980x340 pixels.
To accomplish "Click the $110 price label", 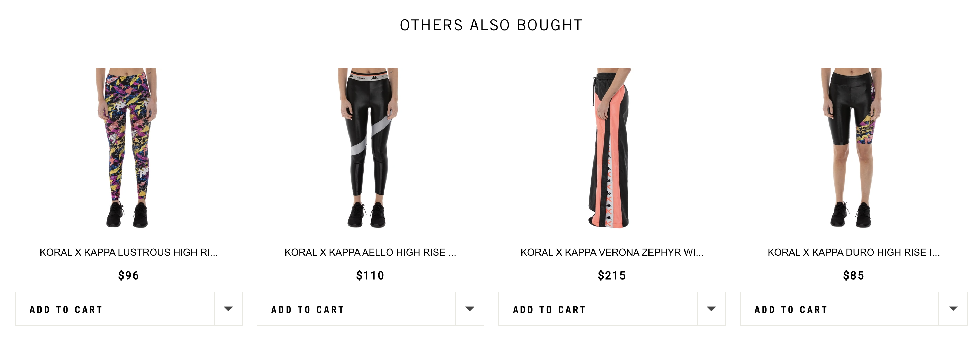I will [x=370, y=275].
